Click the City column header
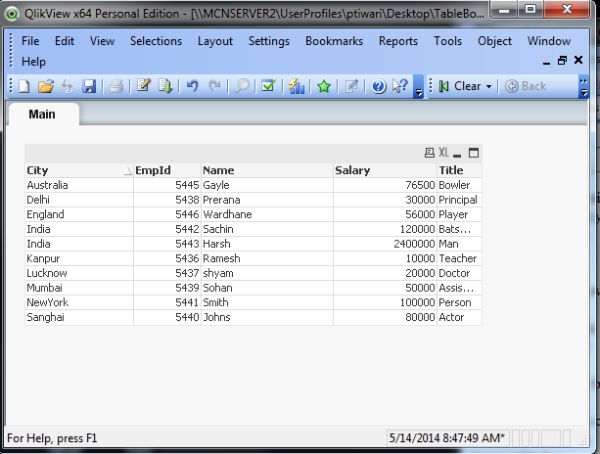The width and height of the screenshot is (600, 454). point(79,170)
